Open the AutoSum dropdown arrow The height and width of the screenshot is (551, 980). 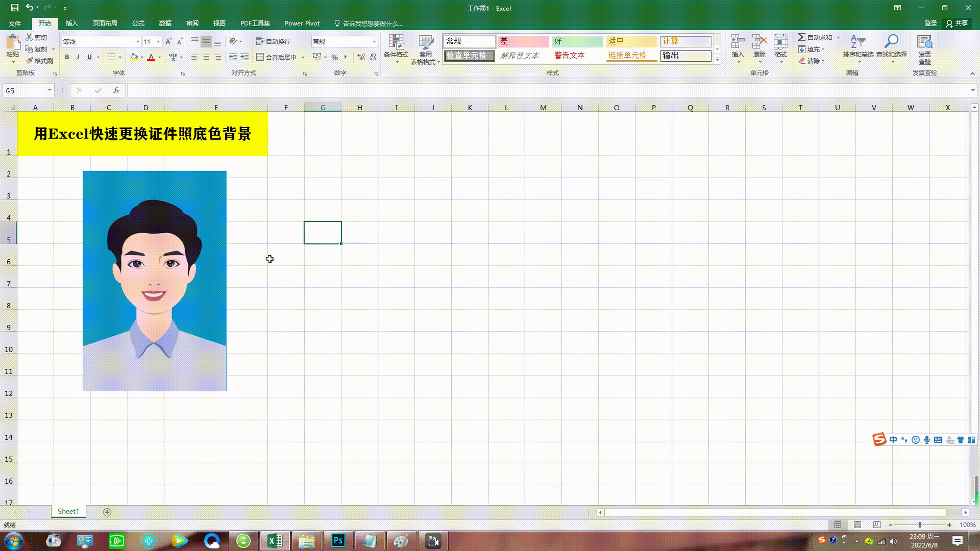click(x=838, y=37)
